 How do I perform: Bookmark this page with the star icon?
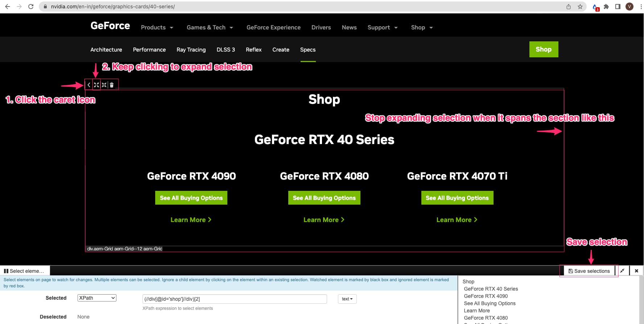click(580, 7)
